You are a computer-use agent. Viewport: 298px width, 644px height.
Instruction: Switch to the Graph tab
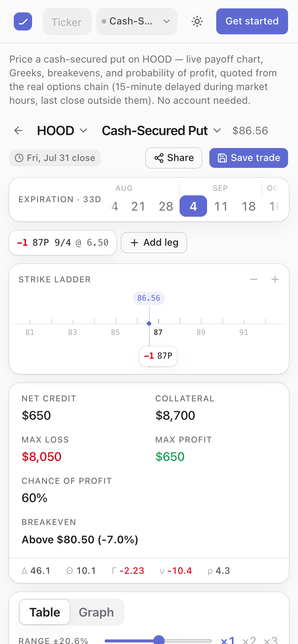[96, 612]
